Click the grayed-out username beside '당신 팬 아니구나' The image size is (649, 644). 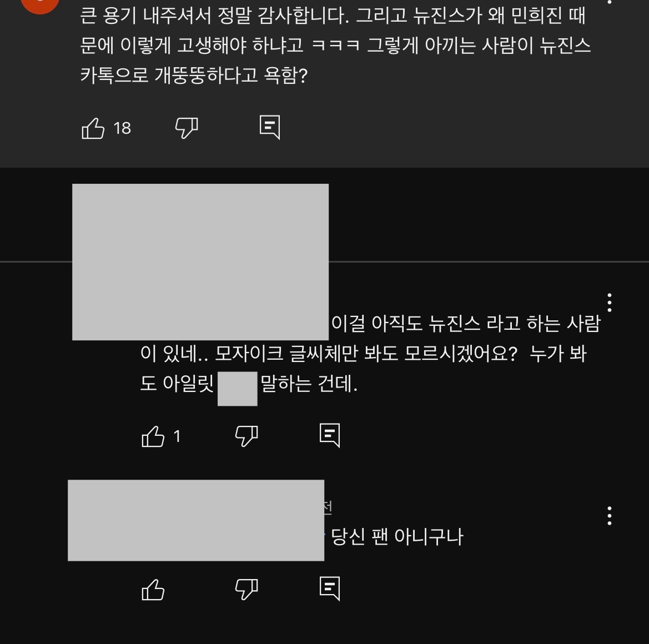196,521
